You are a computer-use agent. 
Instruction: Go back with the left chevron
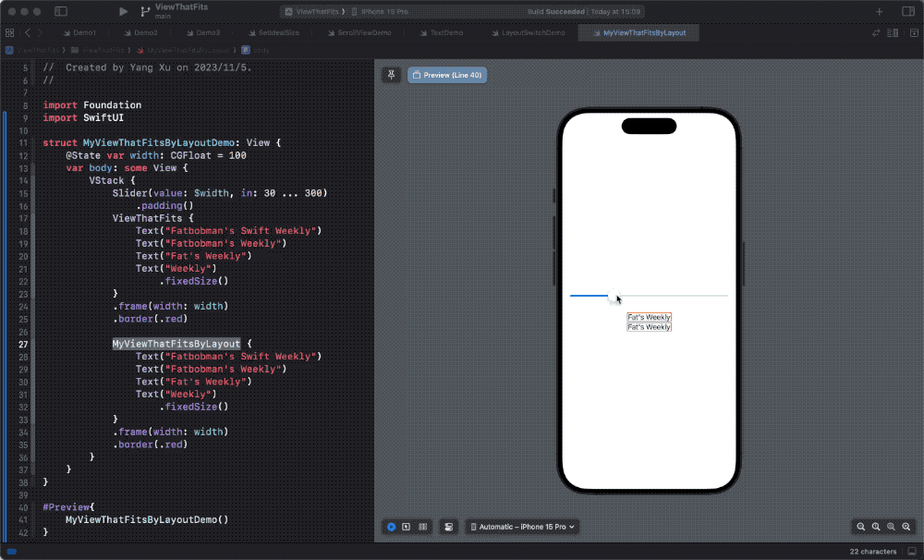pos(28,33)
